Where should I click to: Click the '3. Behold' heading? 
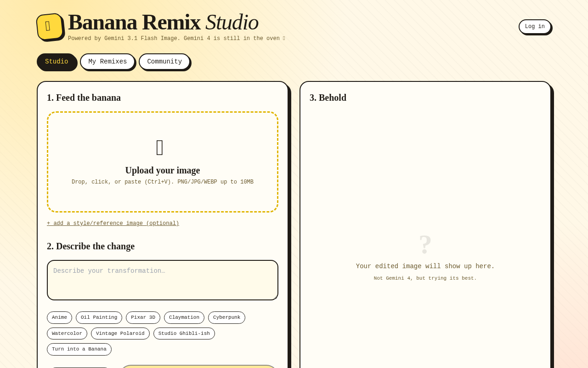(x=328, y=98)
